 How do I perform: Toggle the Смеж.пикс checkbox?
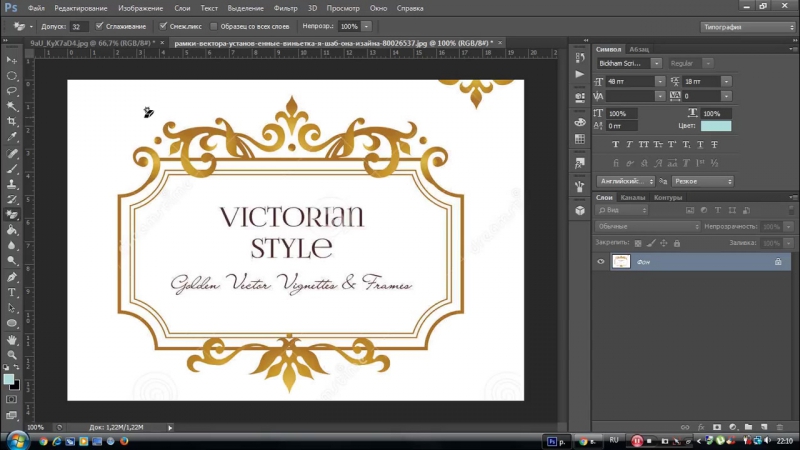click(x=164, y=26)
